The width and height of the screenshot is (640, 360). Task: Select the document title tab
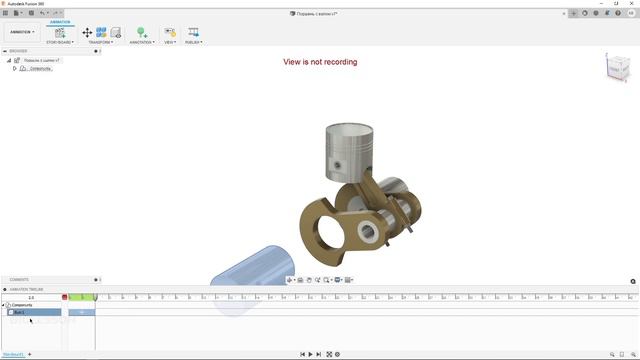tap(313, 13)
